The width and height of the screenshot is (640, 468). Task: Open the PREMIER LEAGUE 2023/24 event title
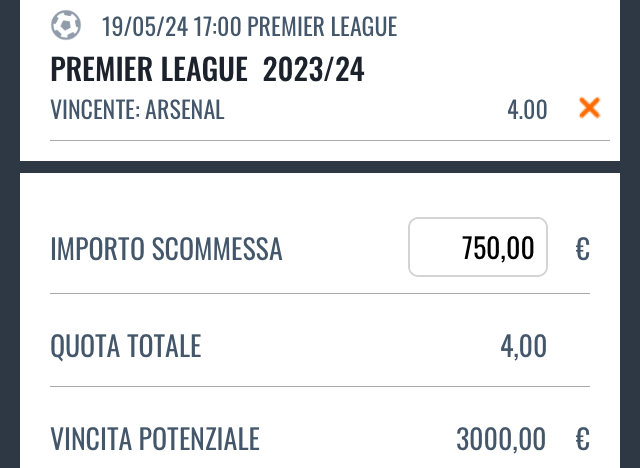(x=207, y=69)
